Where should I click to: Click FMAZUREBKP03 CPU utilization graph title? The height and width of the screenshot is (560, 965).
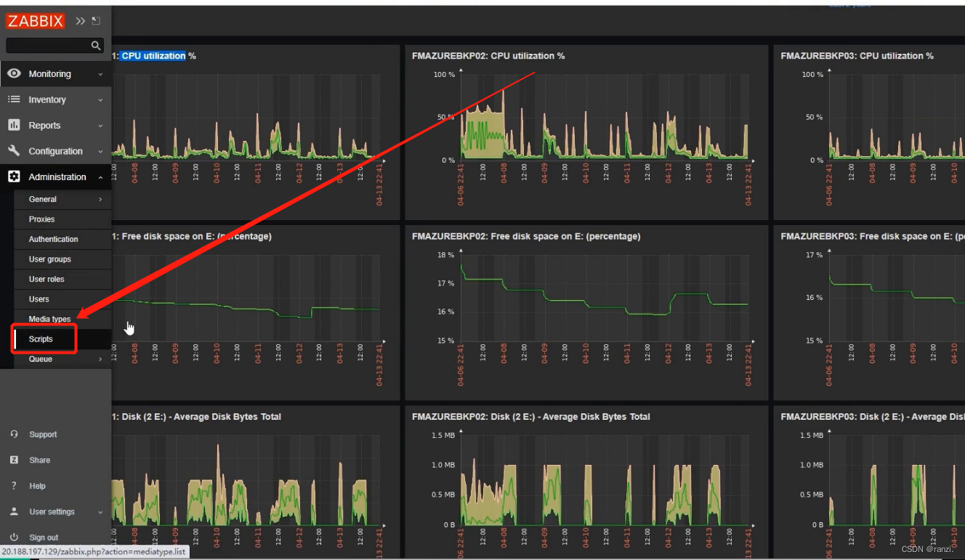pyautogui.click(x=857, y=56)
